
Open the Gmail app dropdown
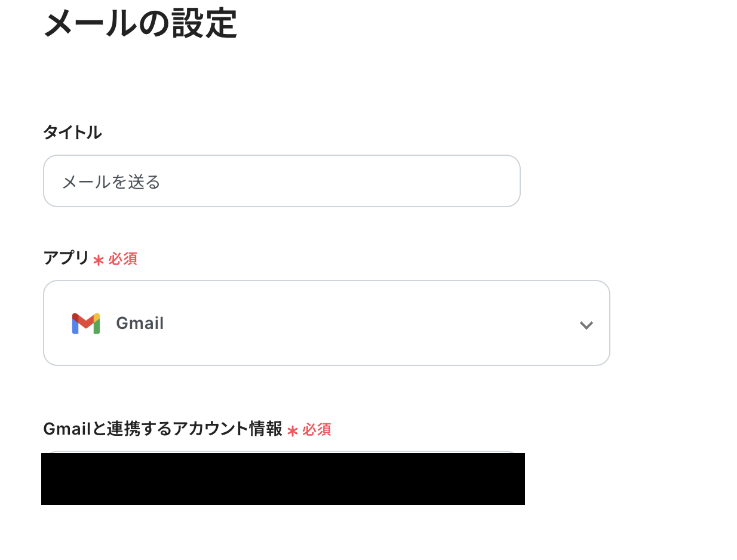click(x=326, y=323)
